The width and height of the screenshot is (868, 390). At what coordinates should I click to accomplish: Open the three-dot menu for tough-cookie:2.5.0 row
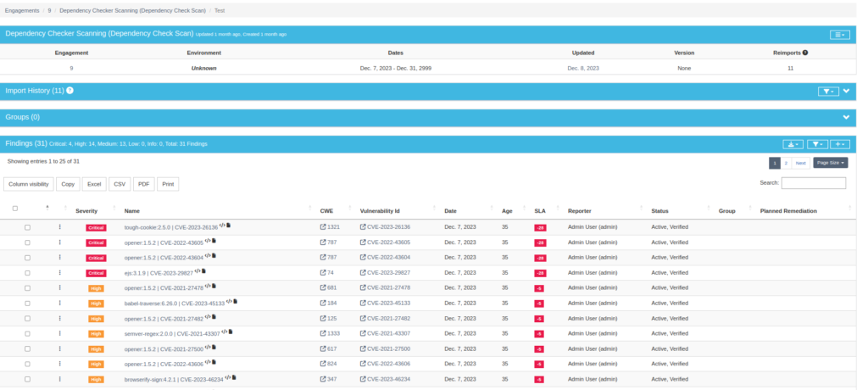[x=59, y=227]
